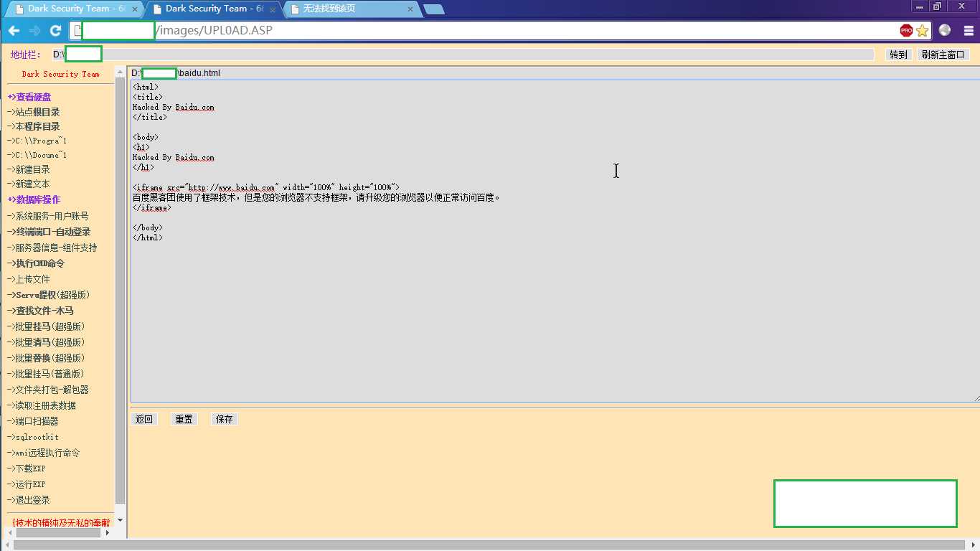Close the 无法找到该页 tab

coord(410,9)
